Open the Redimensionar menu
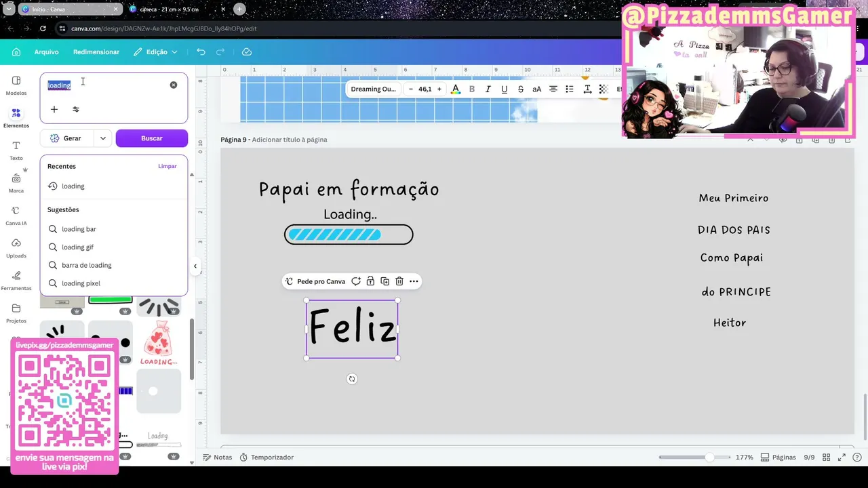Image resolution: width=868 pixels, height=488 pixels. 96,52
